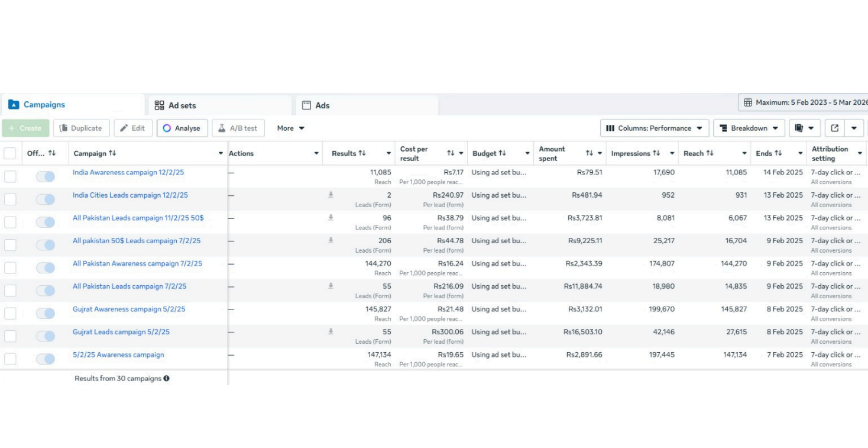Open Gujrat Awareness campaign 5/2/25 link
This screenshot has width=868, height=448.
pos(129,309)
